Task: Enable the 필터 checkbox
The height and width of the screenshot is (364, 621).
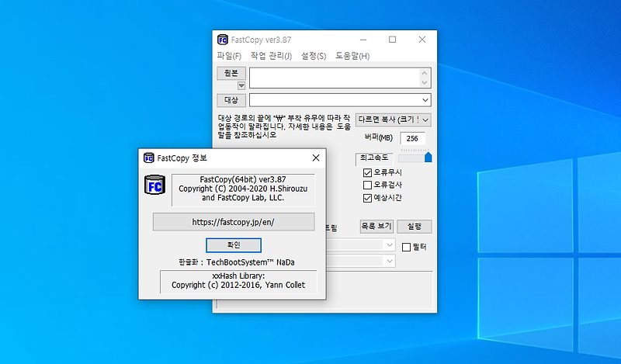Action: pyautogui.click(x=406, y=247)
